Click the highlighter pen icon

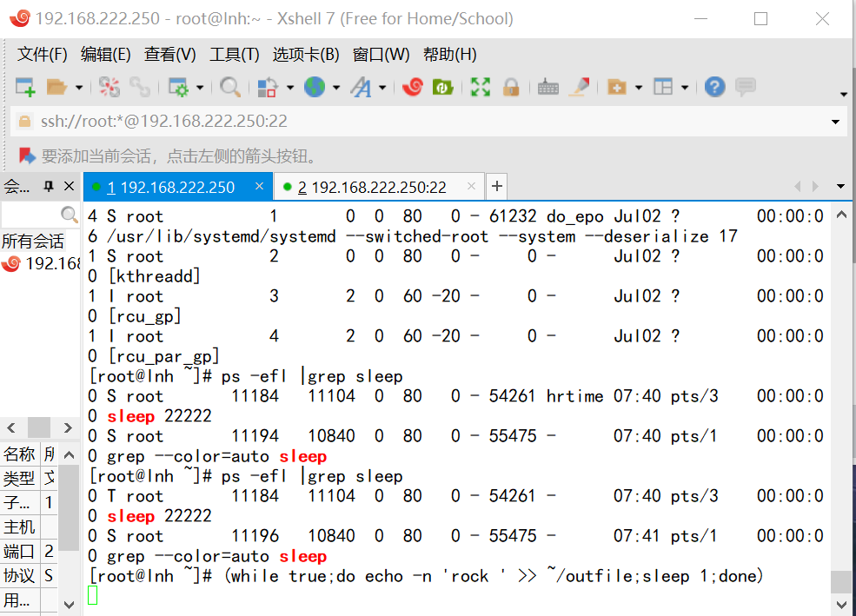[x=580, y=87]
